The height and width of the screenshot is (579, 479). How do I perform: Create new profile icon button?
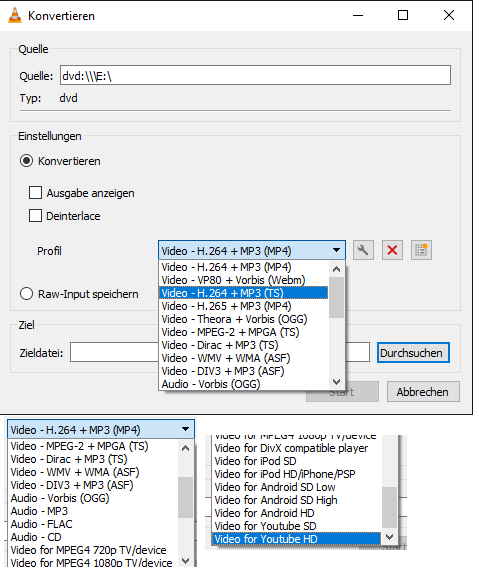pyautogui.click(x=421, y=250)
